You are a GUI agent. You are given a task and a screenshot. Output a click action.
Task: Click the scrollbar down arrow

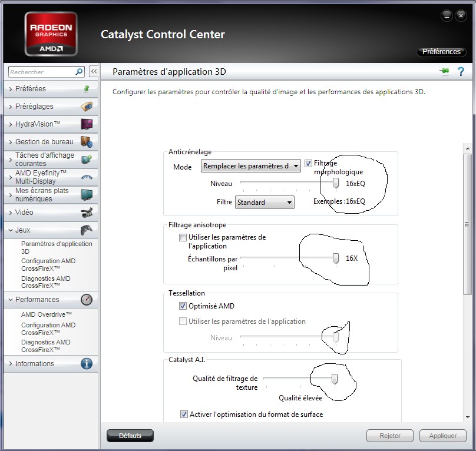[x=467, y=417]
